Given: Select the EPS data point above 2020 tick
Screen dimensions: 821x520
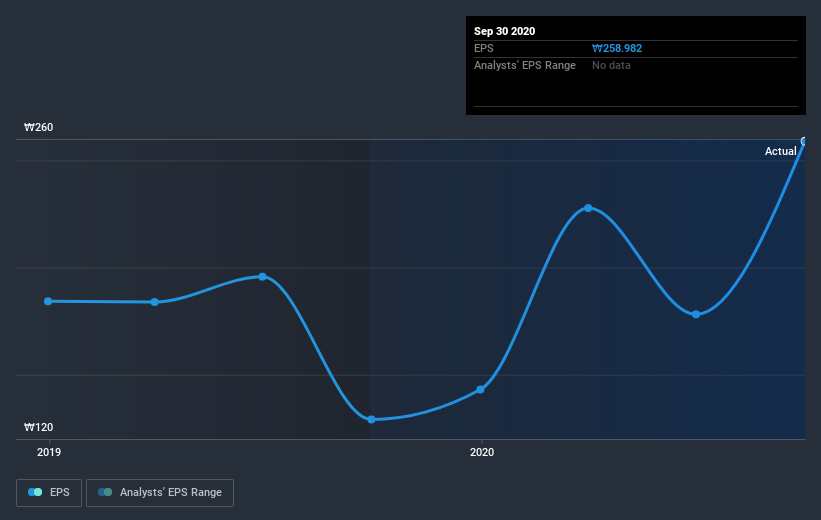Looking at the screenshot, I should tap(480, 390).
